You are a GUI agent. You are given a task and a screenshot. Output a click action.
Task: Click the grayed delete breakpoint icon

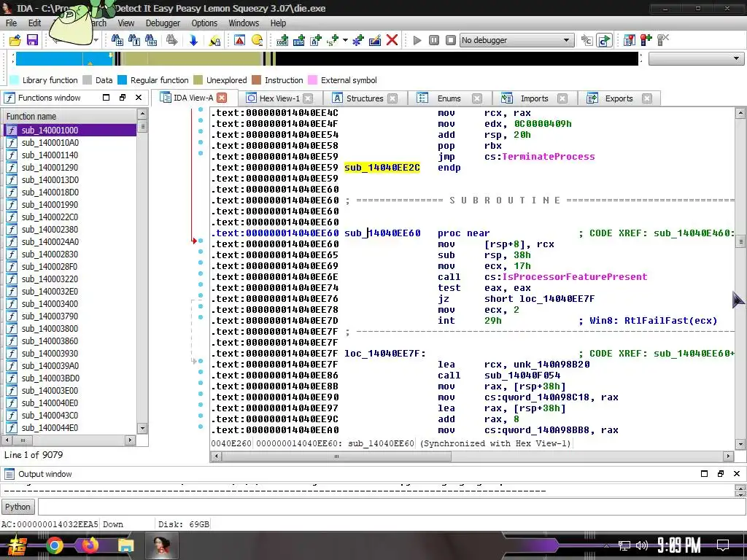coord(663,41)
